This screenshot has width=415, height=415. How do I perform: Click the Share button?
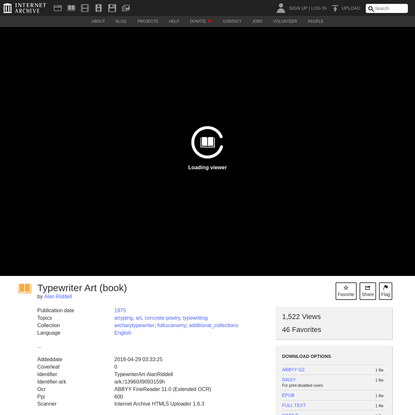[x=367, y=291]
